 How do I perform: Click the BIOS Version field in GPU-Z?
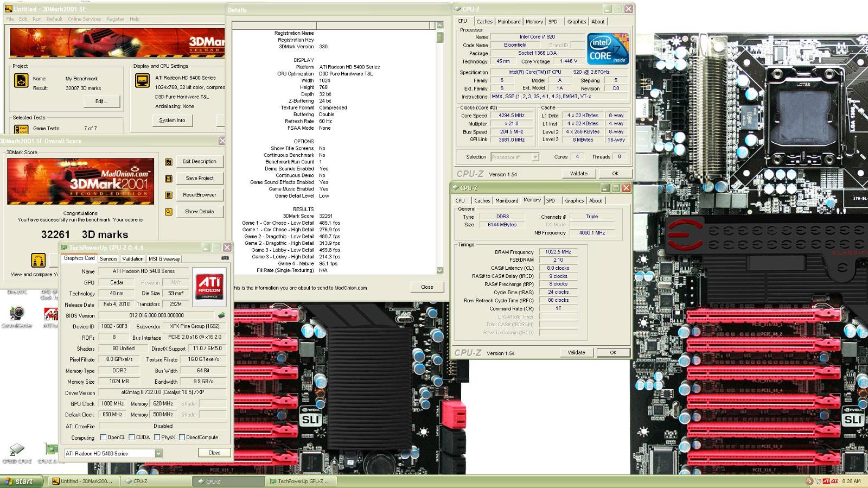click(x=156, y=315)
